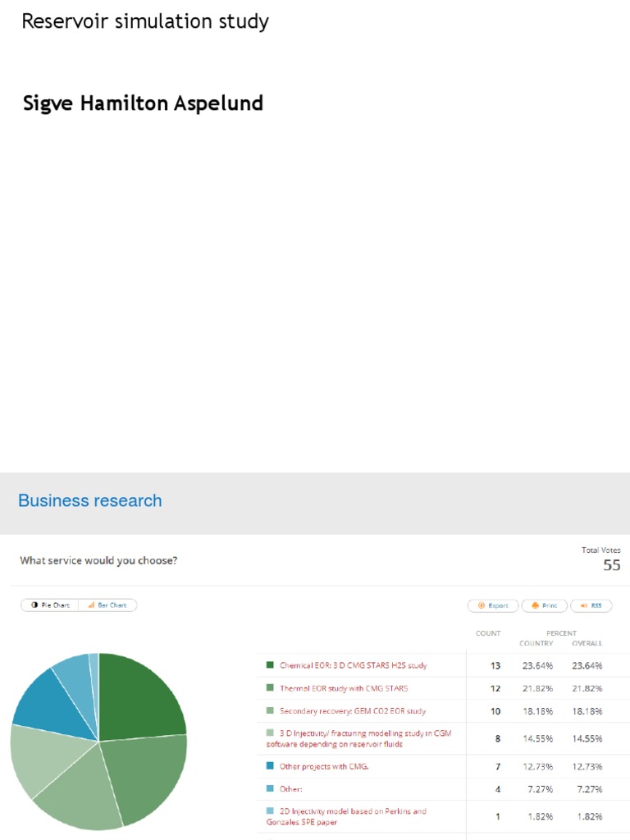This screenshot has width=630, height=840.
Task: Click the Export button
Action: tap(492, 605)
